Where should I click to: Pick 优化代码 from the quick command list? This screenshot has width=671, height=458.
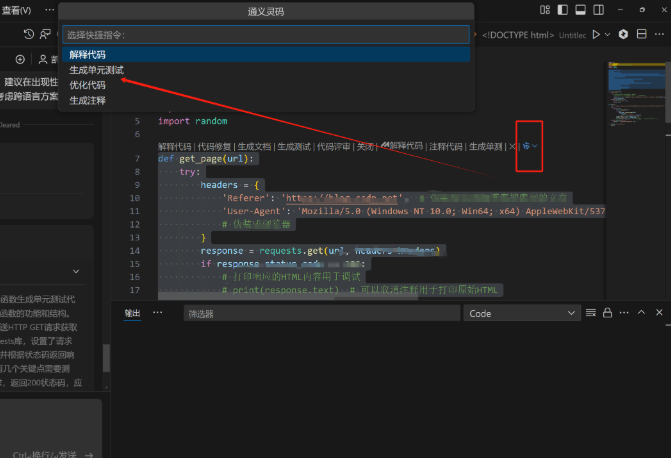coord(266,85)
